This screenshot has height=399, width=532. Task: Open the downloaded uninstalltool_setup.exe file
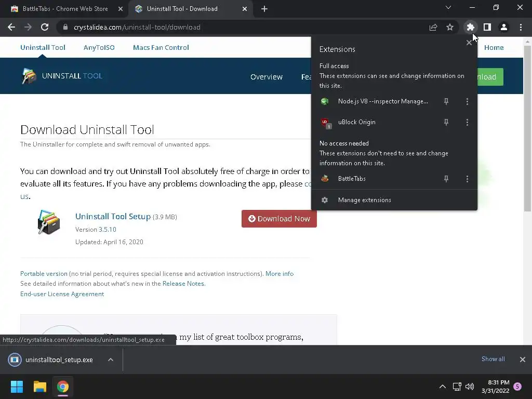pyautogui.click(x=59, y=360)
